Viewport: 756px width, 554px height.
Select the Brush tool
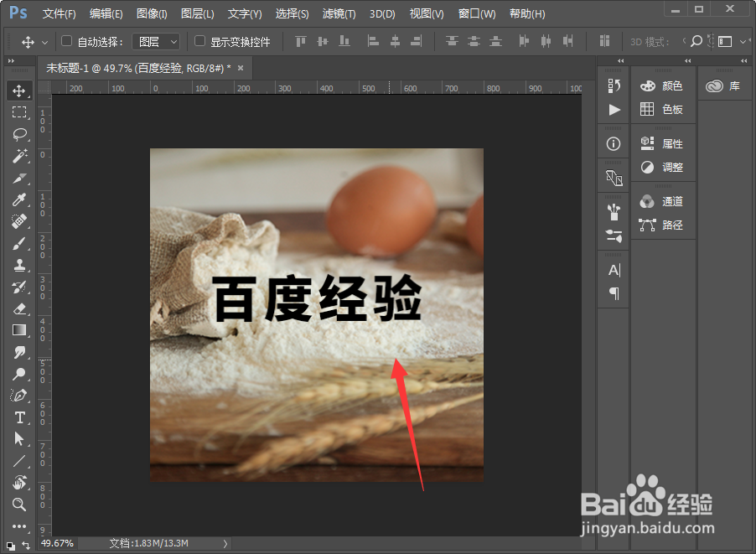pyautogui.click(x=19, y=244)
